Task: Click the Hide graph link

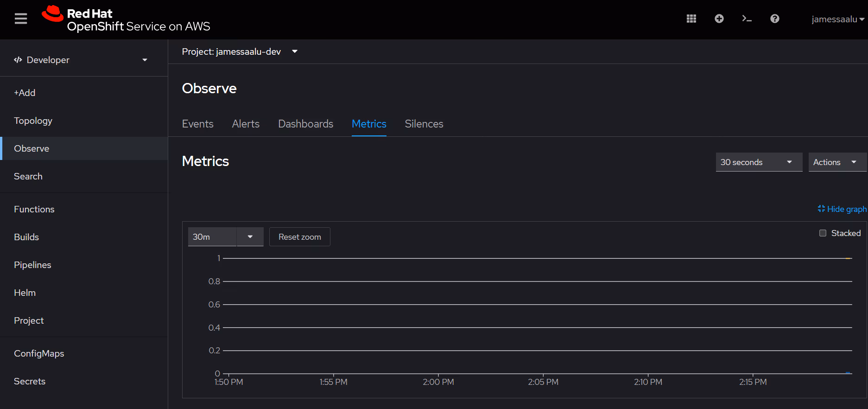Action: point(842,209)
